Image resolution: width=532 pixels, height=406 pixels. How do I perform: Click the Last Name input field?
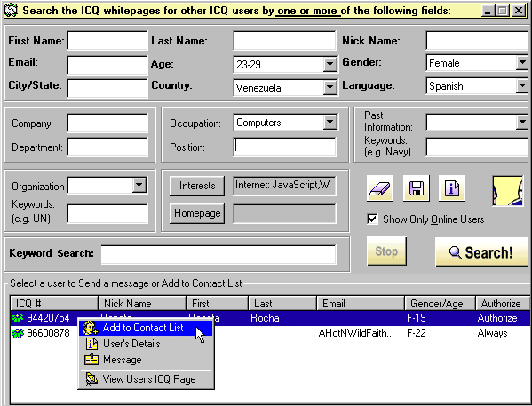pos(285,41)
